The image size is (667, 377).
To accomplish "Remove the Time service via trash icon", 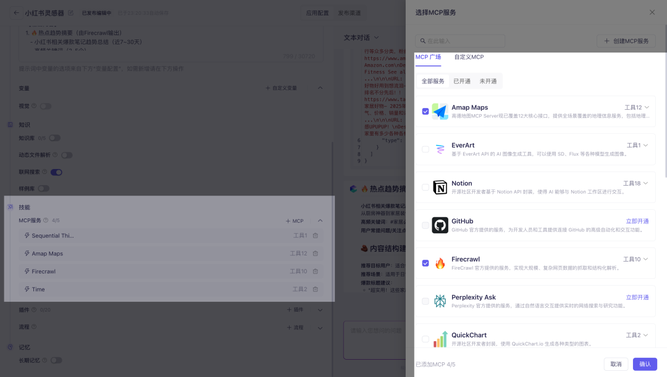I will click(315, 289).
